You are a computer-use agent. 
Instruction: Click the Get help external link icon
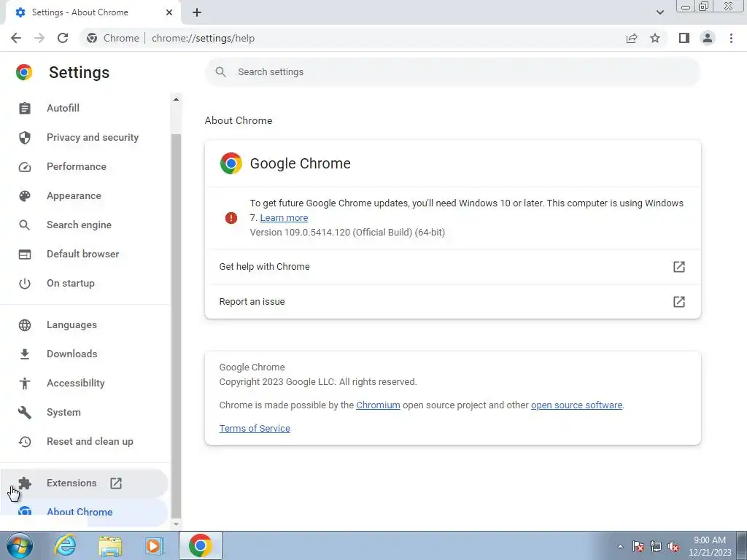pyautogui.click(x=679, y=267)
